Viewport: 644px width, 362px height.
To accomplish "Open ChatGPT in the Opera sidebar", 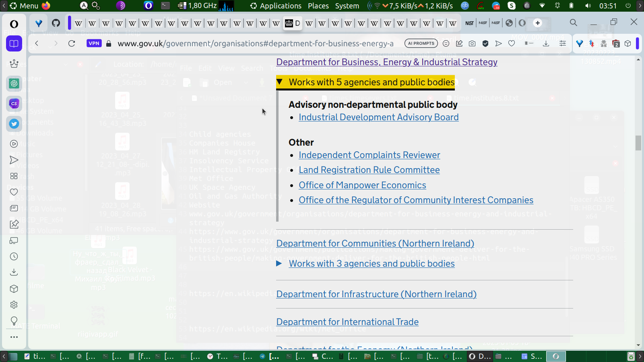I will click(x=14, y=83).
